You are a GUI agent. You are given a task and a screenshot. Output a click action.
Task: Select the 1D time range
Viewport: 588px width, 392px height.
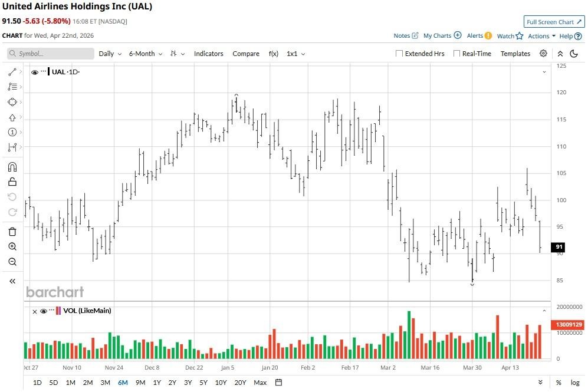coord(37,382)
